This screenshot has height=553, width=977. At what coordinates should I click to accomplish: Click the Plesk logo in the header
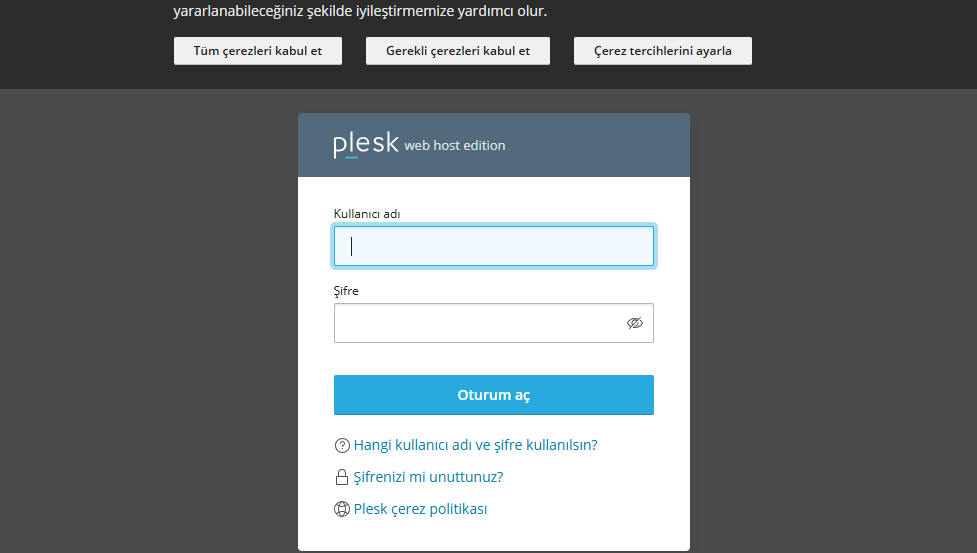pyautogui.click(x=366, y=145)
